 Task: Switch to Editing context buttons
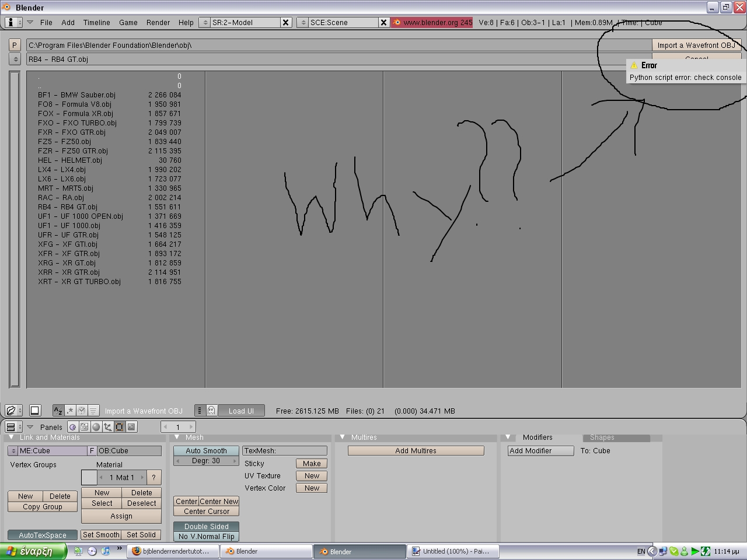pyautogui.click(x=120, y=427)
